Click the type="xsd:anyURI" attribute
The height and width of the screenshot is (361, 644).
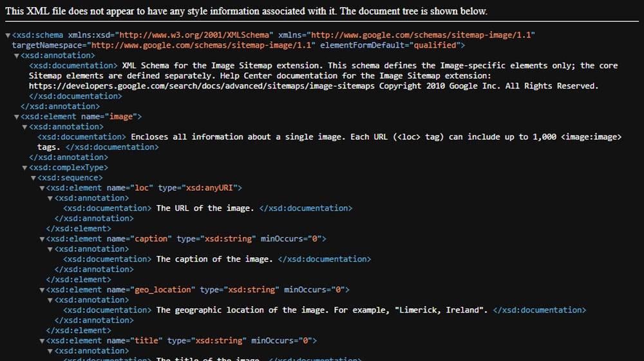click(x=198, y=188)
